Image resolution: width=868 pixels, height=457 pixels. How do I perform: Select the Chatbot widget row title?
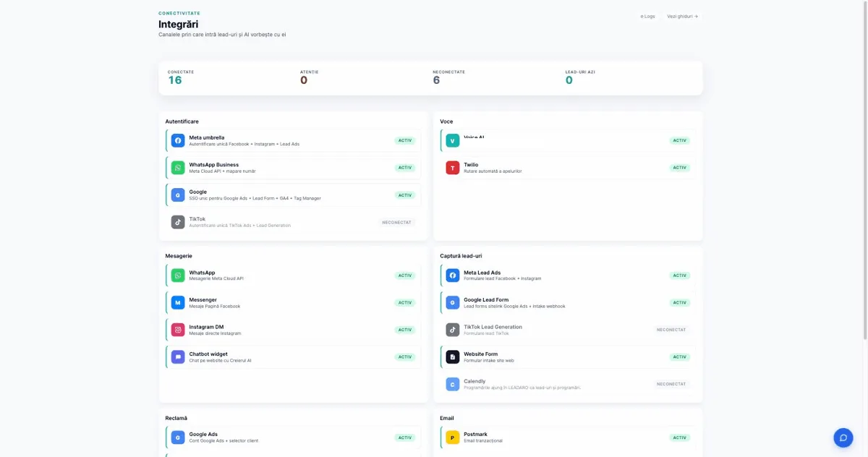pos(208,354)
